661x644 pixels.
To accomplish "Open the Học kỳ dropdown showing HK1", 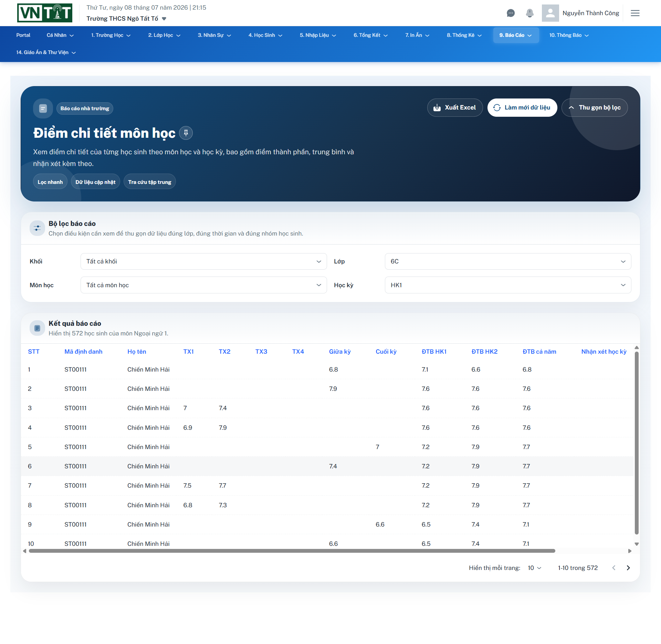I will (x=508, y=285).
